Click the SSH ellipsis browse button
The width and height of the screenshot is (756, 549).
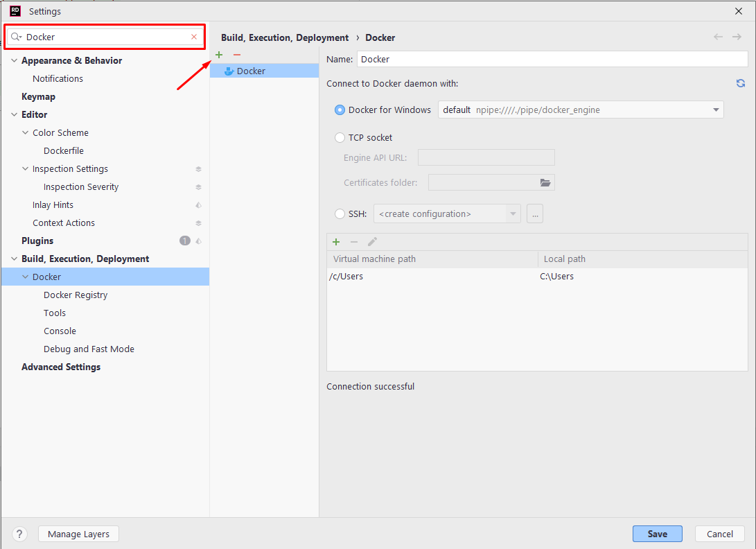pyautogui.click(x=535, y=214)
